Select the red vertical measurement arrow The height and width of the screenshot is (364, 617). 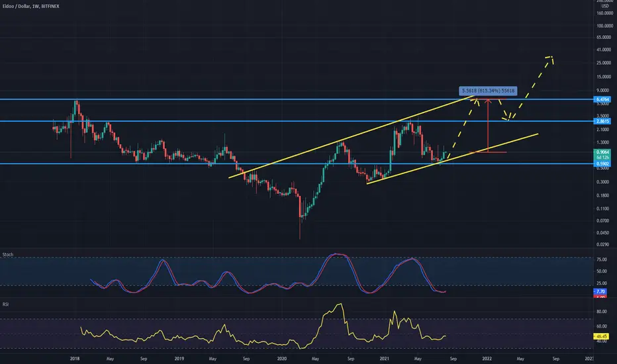click(x=488, y=126)
